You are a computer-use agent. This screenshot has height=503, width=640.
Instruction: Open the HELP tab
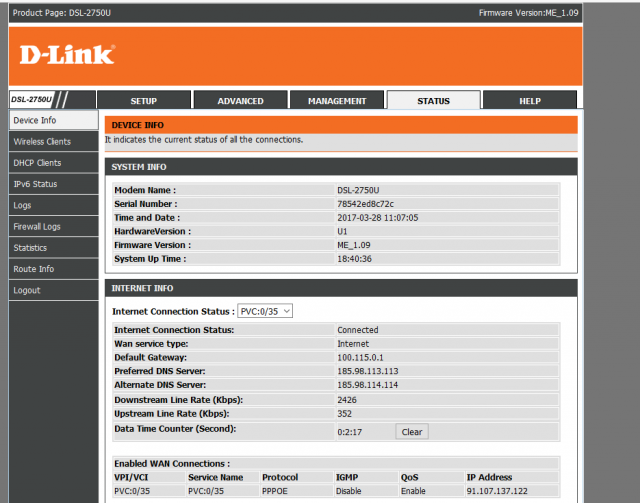coord(530,101)
